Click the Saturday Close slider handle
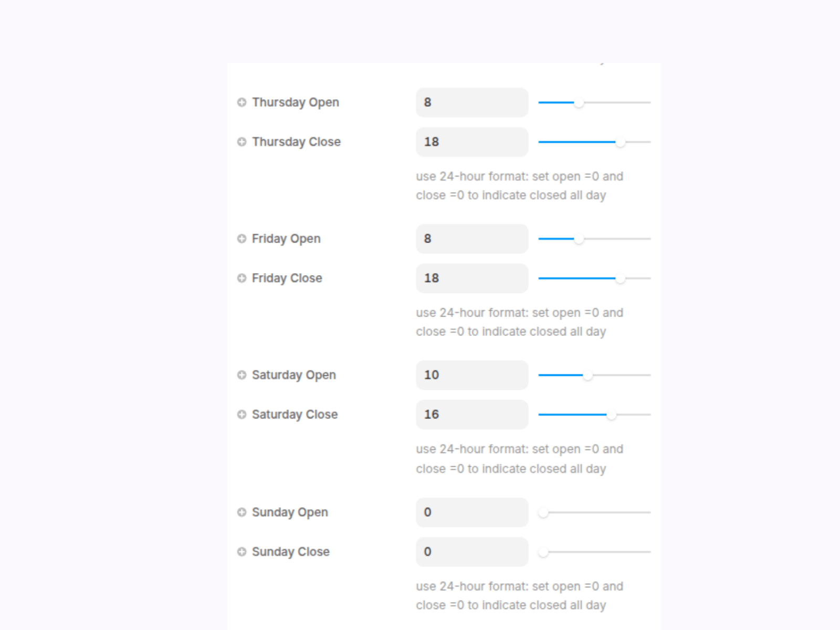Image resolution: width=840 pixels, height=630 pixels. tap(611, 415)
